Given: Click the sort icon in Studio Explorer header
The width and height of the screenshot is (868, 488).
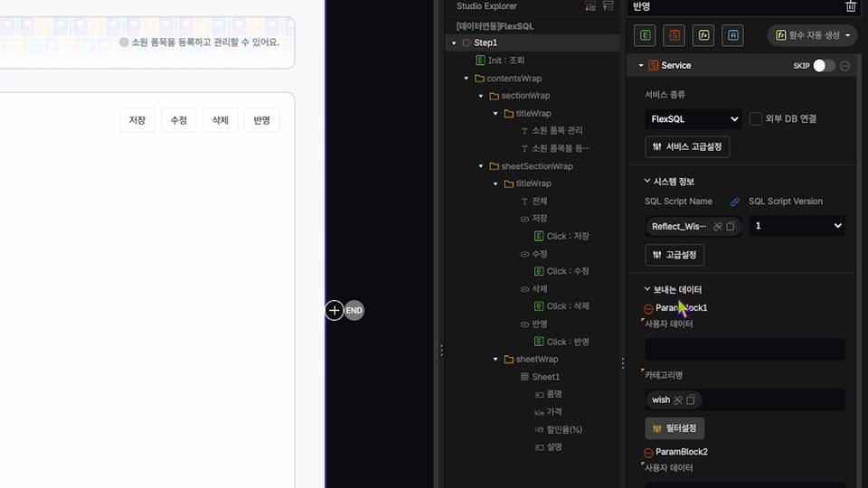Looking at the screenshot, I should [590, 6].
